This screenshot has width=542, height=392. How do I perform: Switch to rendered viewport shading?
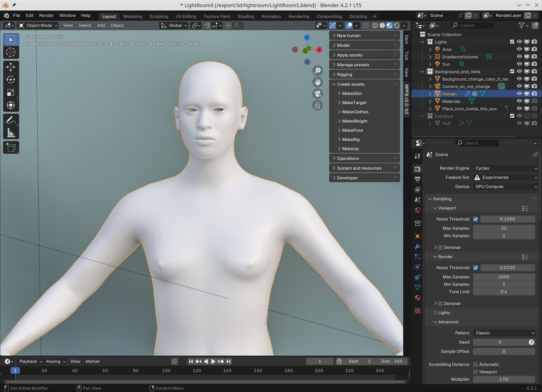coord(397,25)
